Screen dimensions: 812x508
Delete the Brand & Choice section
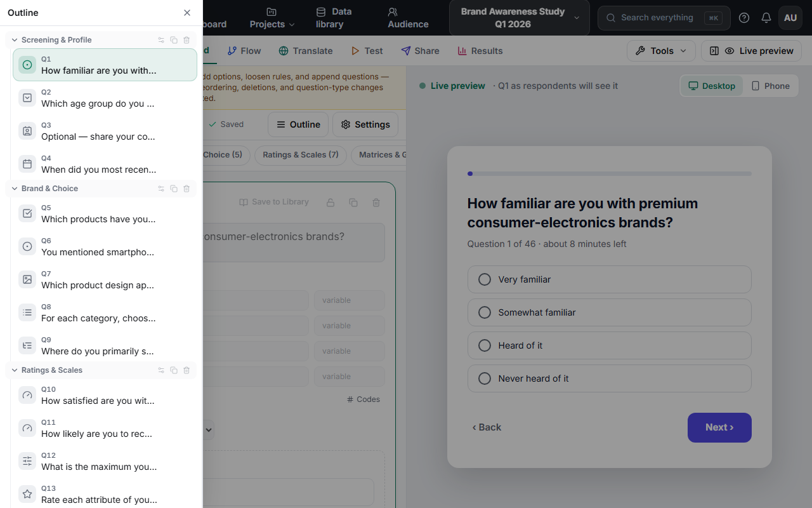[187, 189]
